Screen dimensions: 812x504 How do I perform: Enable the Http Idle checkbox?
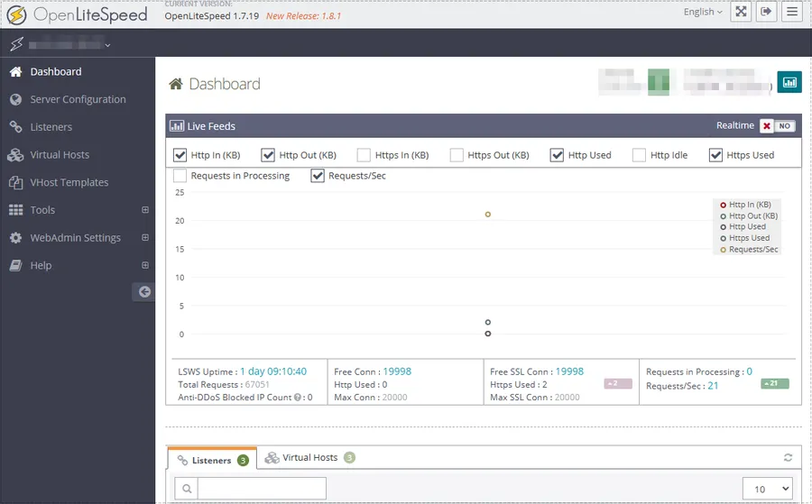[x=639, y=155]
